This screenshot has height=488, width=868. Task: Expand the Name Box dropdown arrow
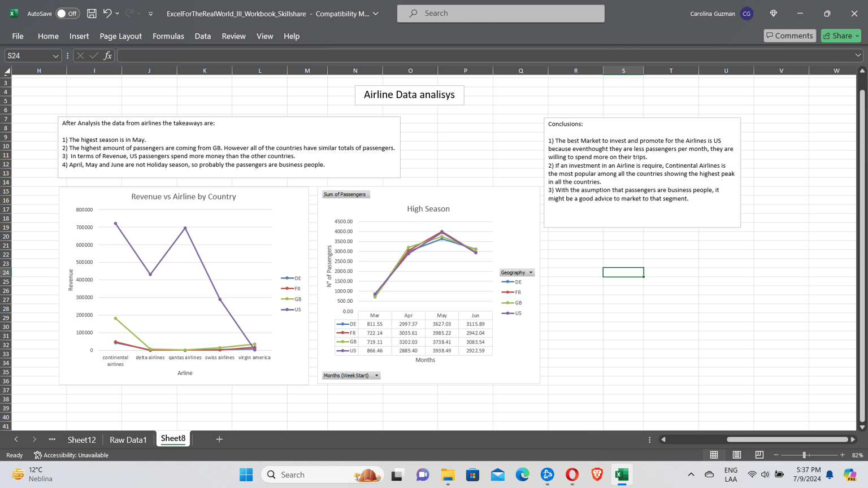tap(55, 55)
